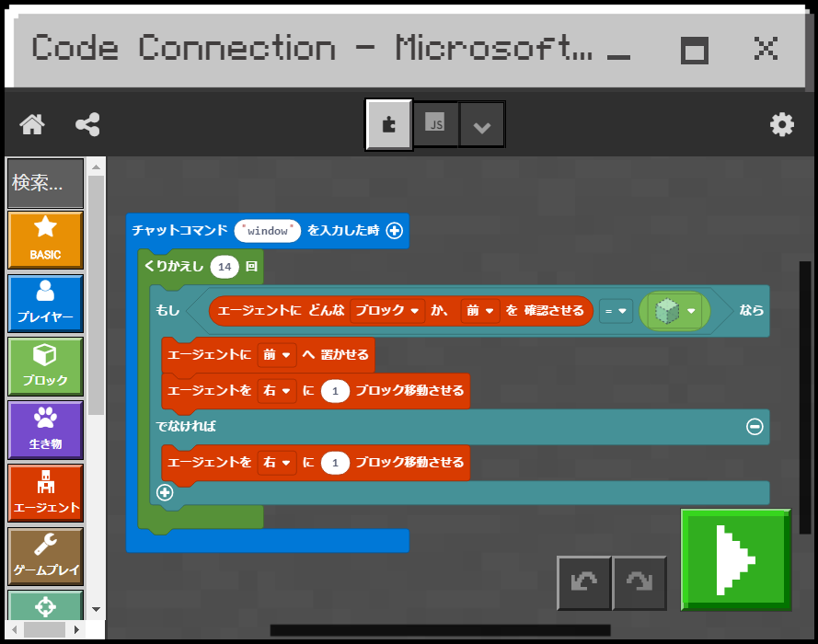This screenshot has width=818, height=644.
Task: Open the ブロック type dropdown in condition
Action: point(387,311)
